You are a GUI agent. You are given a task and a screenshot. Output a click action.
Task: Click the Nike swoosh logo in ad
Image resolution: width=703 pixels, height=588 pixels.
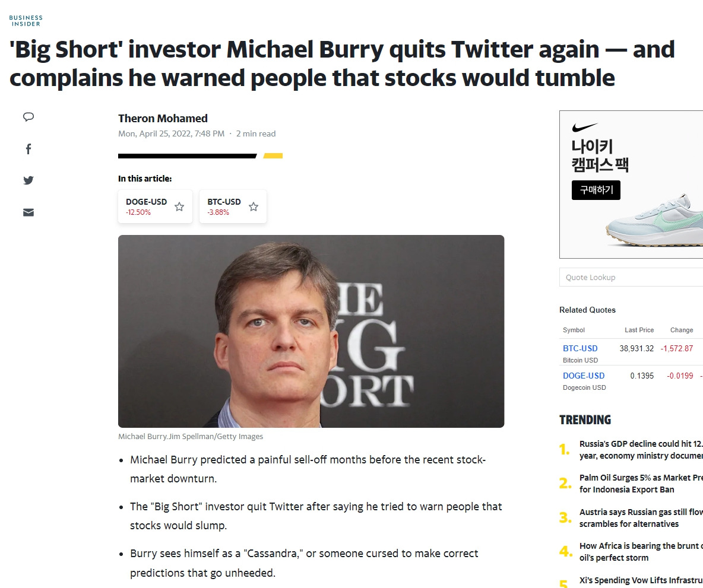585,128
